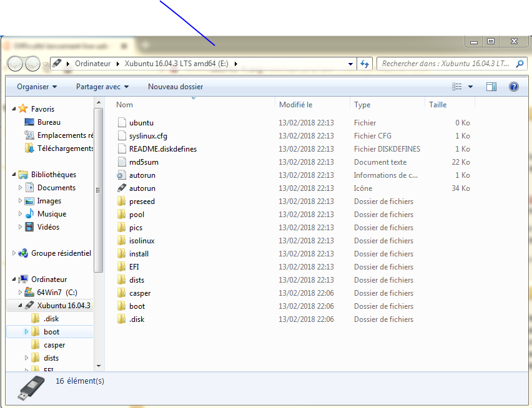Sort by the Taille column
The image size is (532, 408).
[438, 105]
